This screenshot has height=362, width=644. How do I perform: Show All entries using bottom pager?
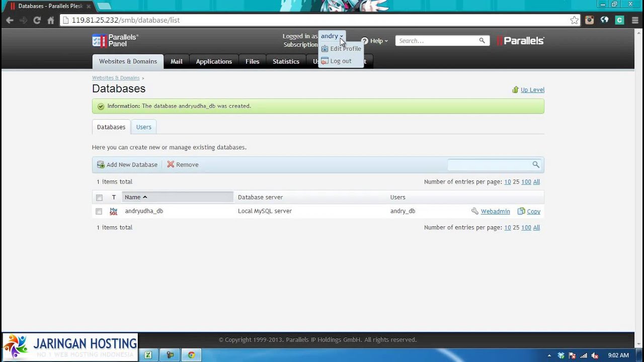[x=536, y=227]
